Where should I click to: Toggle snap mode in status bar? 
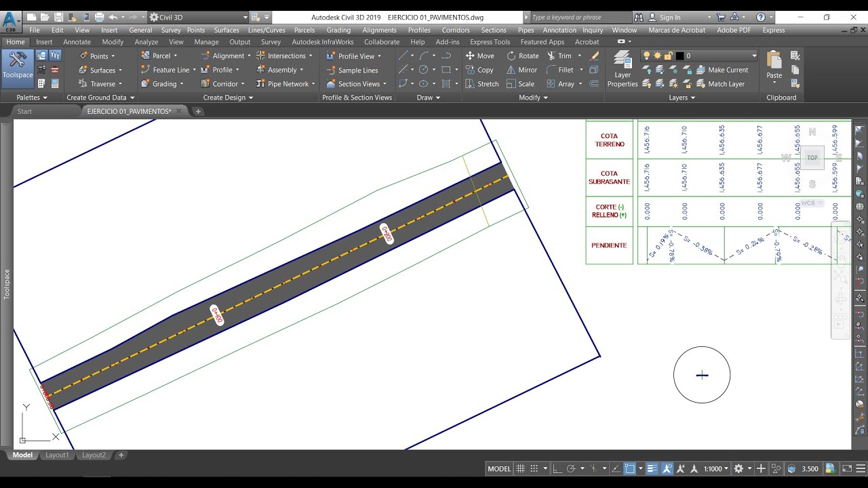(534, 468)
